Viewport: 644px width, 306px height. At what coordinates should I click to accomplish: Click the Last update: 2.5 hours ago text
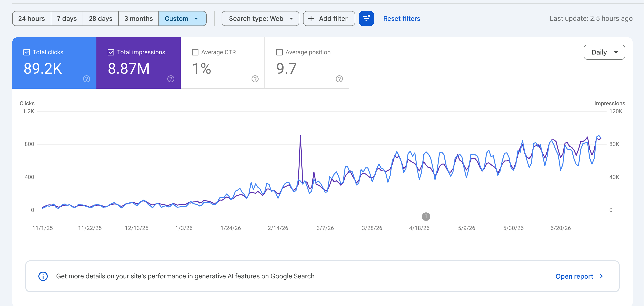point(591,18)
